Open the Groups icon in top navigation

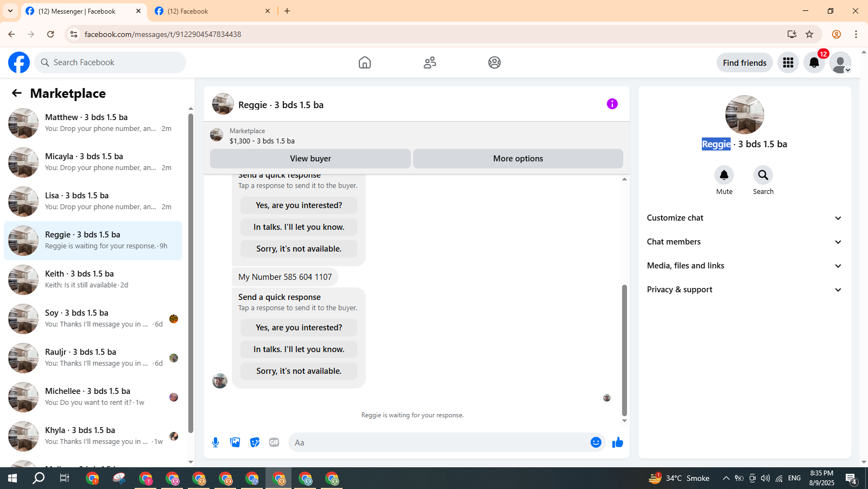coord(495,62)
